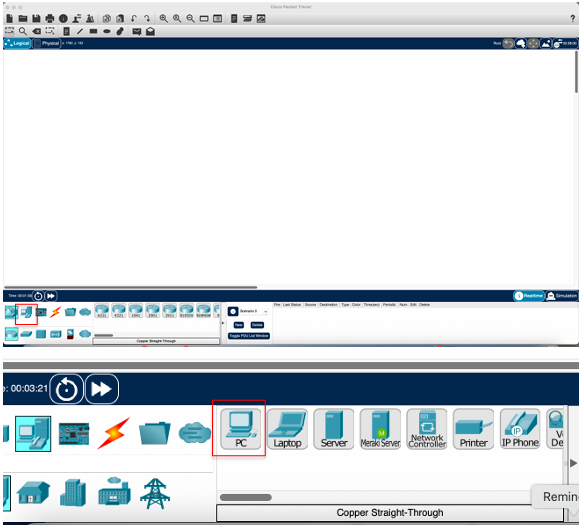The height and width of the screenshot is (528, 584).
Task: Select the Delete tool in second toolbar
Action: [36, 31]
